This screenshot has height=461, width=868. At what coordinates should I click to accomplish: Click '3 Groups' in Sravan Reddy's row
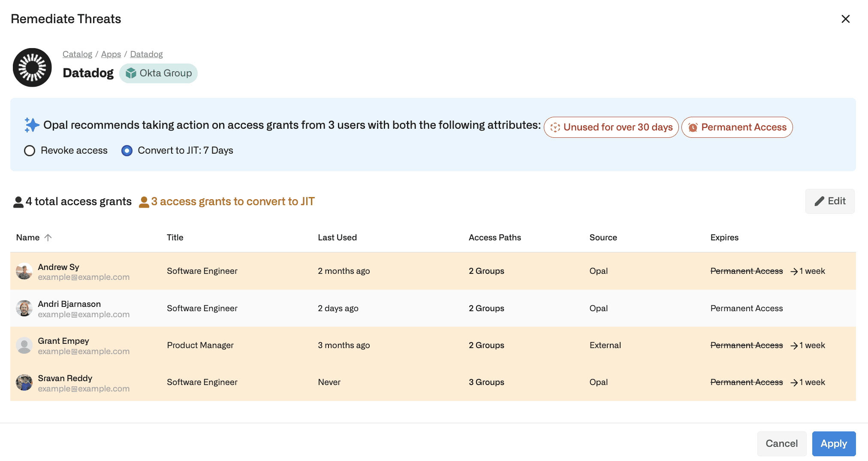coord(486,382)
